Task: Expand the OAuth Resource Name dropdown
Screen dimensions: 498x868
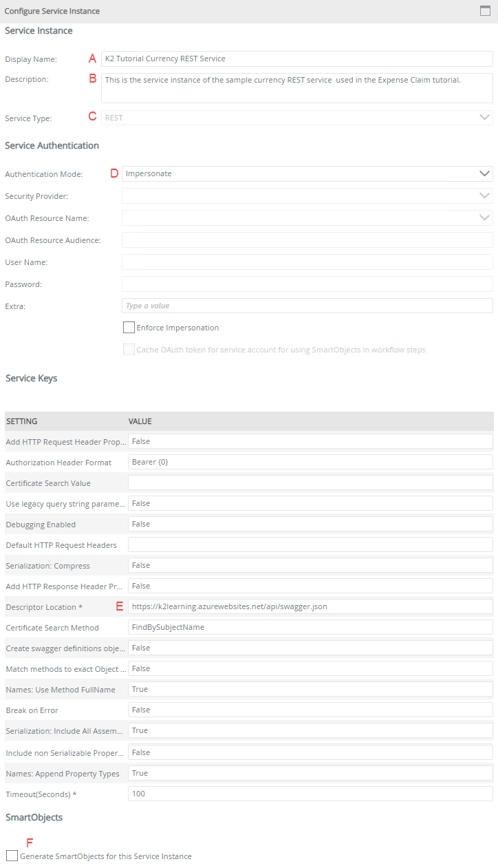Action: tap(307, 218)
